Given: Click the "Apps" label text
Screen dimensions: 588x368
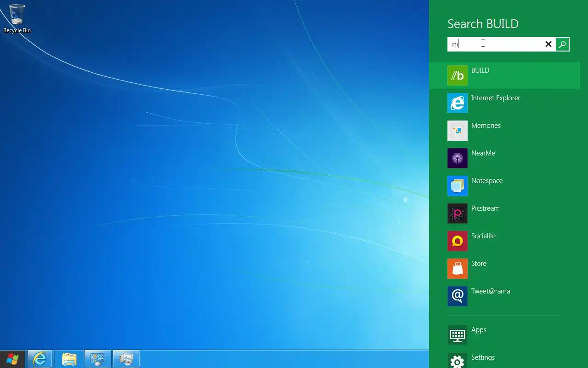Looking at the screenshot, I should (479, 330).
